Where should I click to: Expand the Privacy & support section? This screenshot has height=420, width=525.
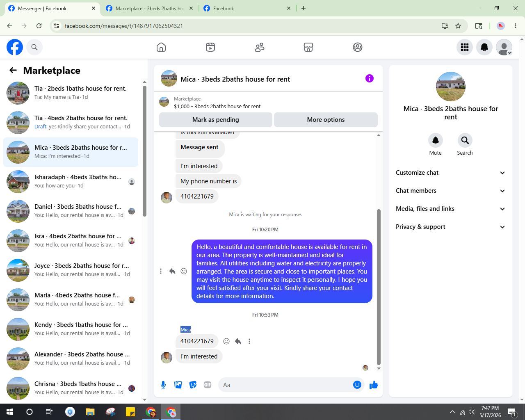(x=450, y=227)
